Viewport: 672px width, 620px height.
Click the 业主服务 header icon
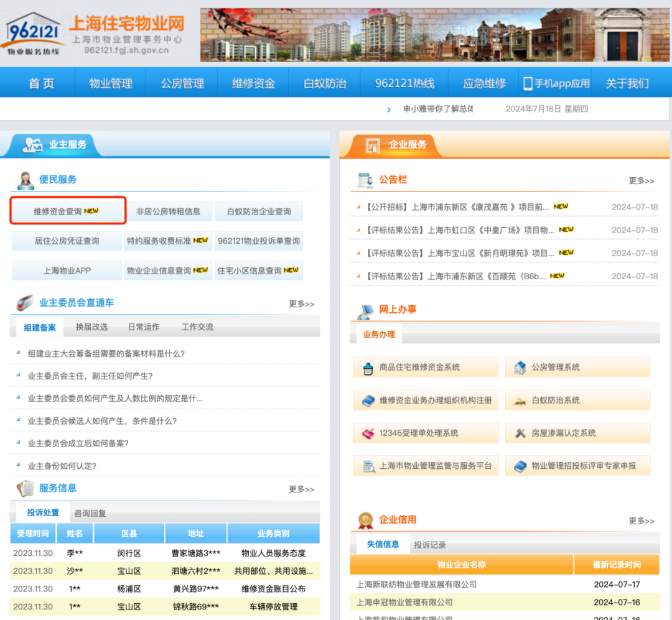point(32,145)
